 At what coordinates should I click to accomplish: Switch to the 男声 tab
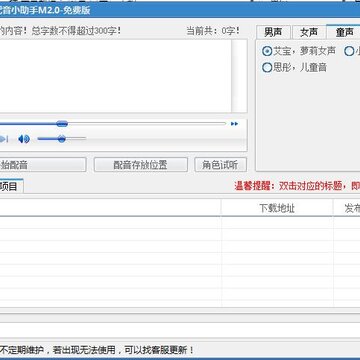click(273, 32)
